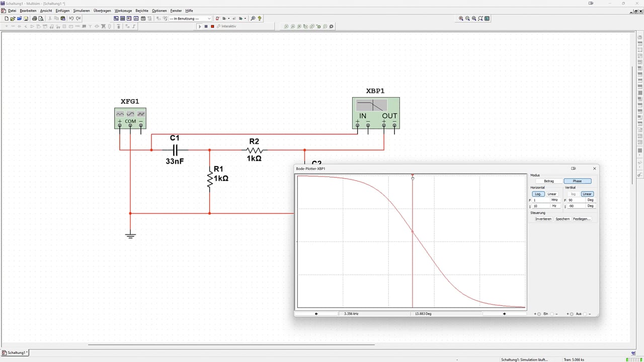Set horizontal axis to Linear
Viewport: 644px width, 362px height.
(552, 194)
